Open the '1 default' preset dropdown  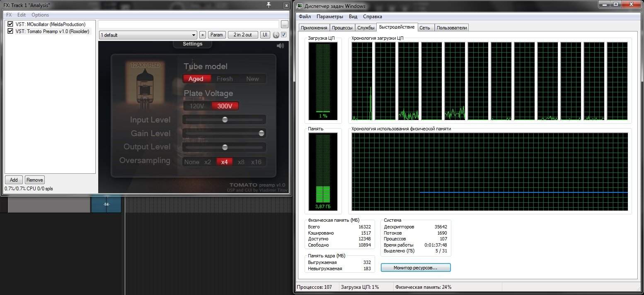click(x=148, y=35)
